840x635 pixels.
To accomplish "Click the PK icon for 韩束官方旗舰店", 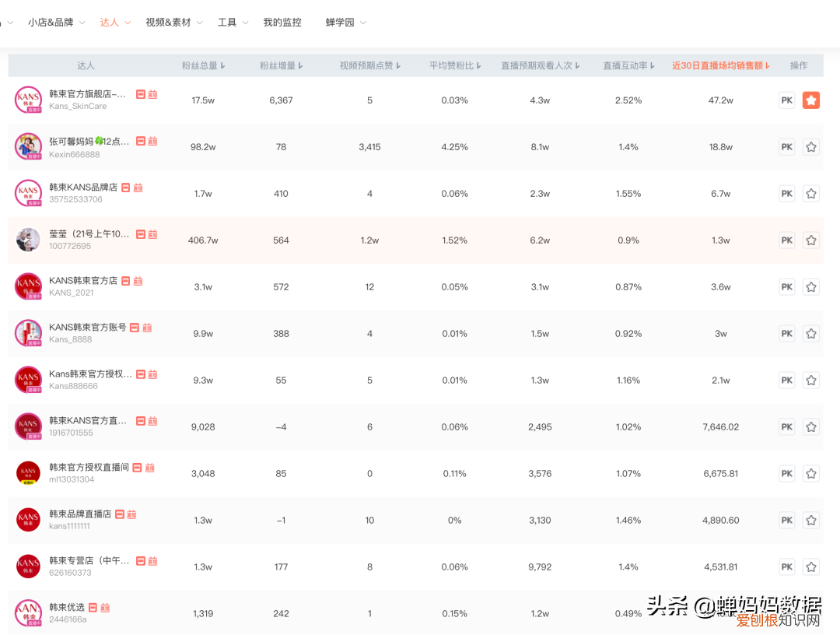I will [786, 100].
